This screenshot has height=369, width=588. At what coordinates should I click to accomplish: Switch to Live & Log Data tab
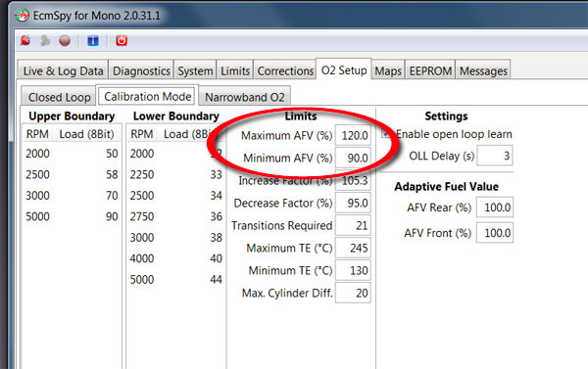point(63,70)
